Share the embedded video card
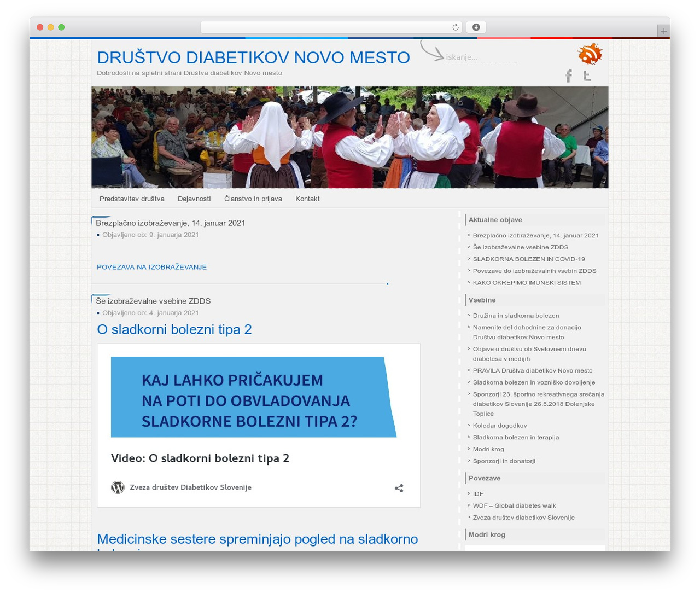Image resolution: width=700 pixels, height=593 pixels. click(x=399, y=488)
